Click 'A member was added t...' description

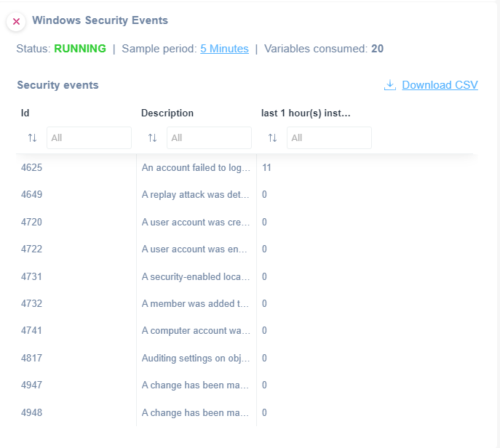tap(195, 303)
